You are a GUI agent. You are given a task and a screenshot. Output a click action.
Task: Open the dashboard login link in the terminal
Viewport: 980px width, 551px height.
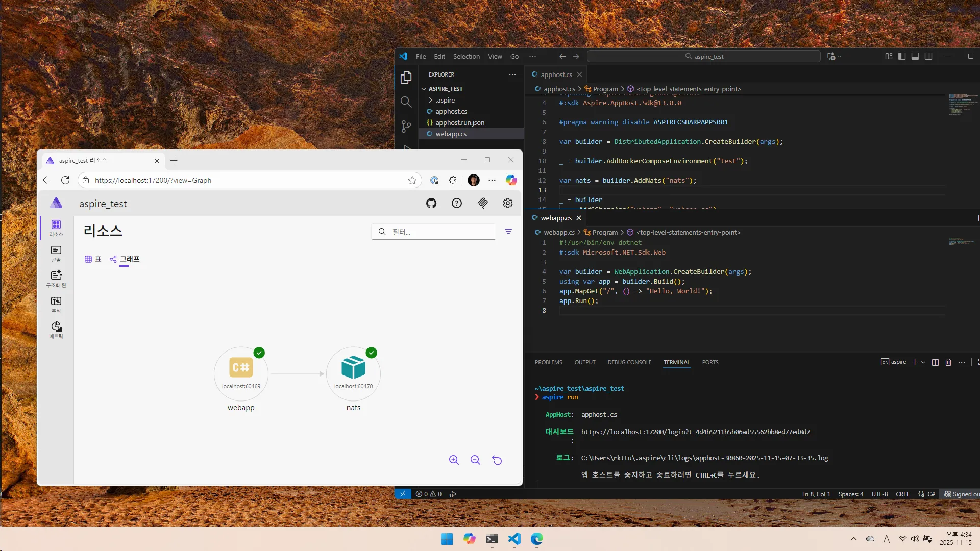pyautogui.click(x=695, y=432)
